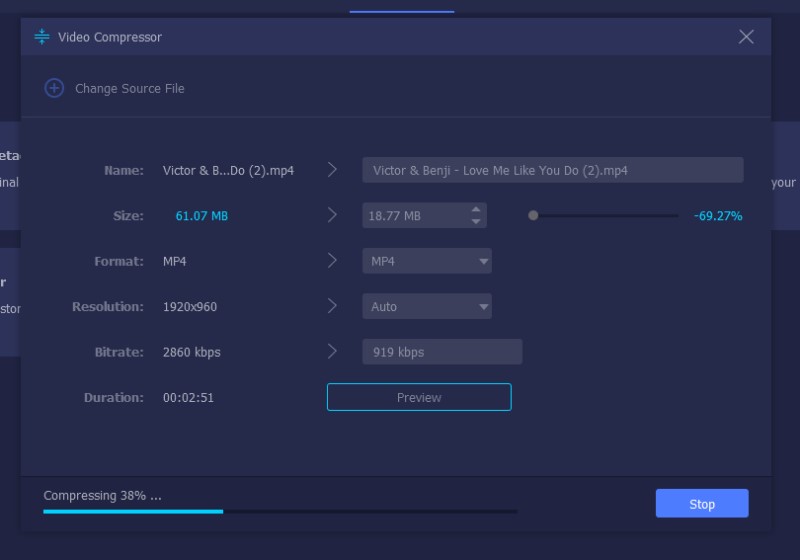The width and height of the screenshot is (800, 560).
Task: Click the Video Compressor title text
Action: coord(110,37)
